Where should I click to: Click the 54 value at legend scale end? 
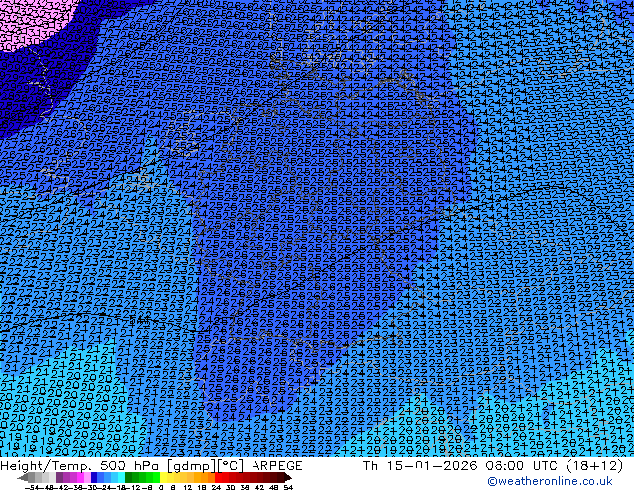(288, 488)
